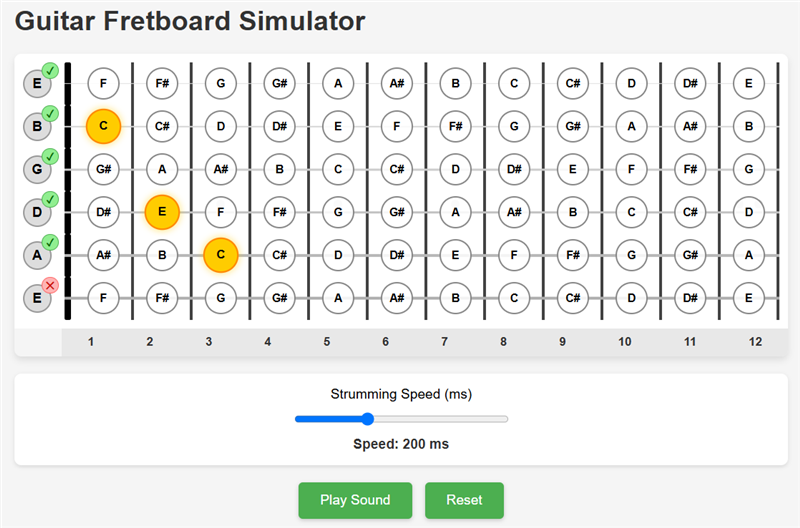Toggle the high E string open indicator
The width and height of the screenshot is (800, 528).
click(x=50, y=70)
